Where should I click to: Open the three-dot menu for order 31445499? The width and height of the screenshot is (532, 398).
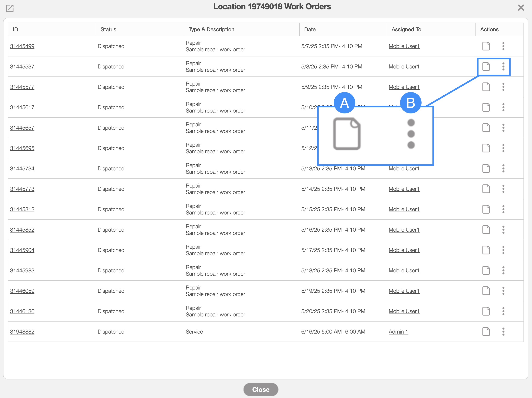click(503, 46)
